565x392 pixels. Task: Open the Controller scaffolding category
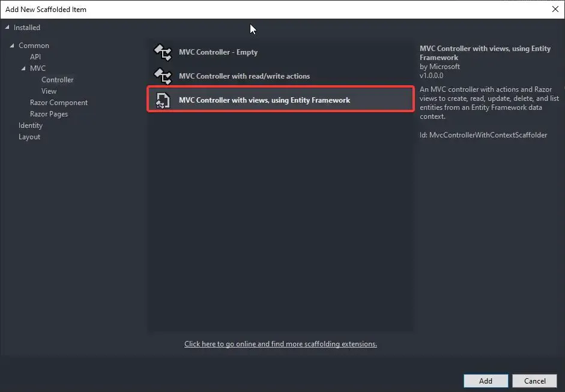tap(57, 79)
